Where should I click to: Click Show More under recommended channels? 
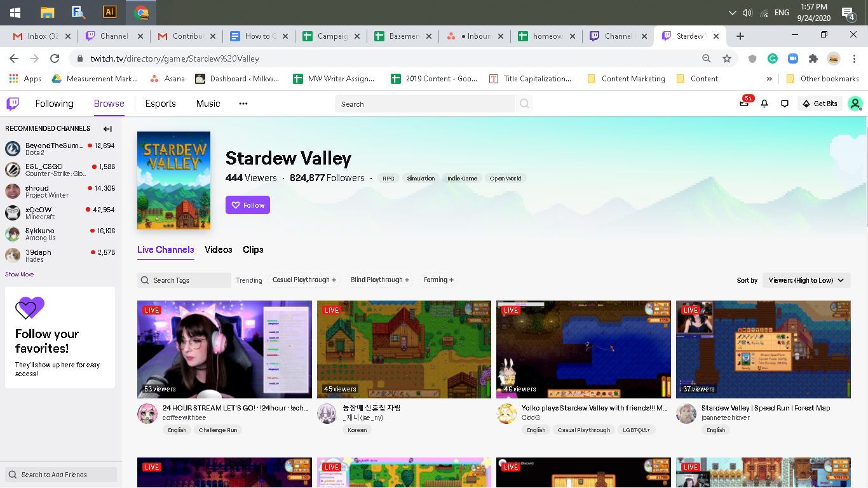19,274
